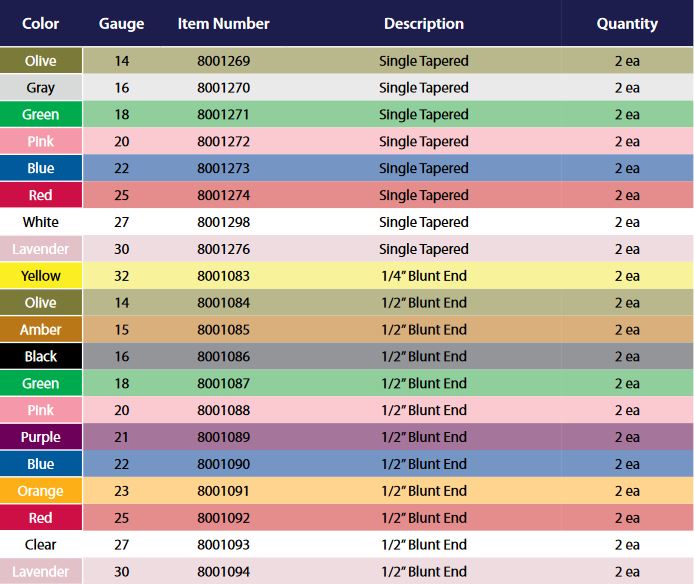Click item number 8001273

pyautogui.click(x=224, y=168)
